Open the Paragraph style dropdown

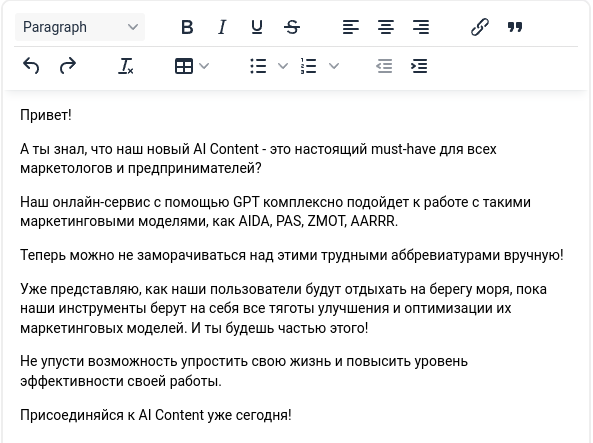(80, 27)
